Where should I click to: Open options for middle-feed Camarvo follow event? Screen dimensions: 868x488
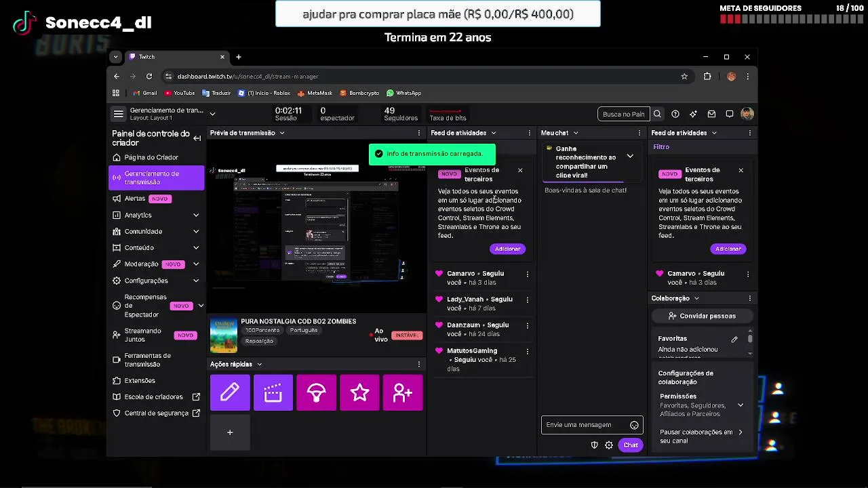[x=528, y=274]
